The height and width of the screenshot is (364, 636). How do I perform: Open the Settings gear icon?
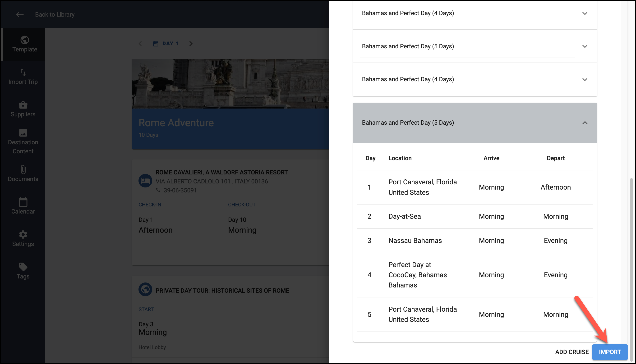tap(23, 235)
